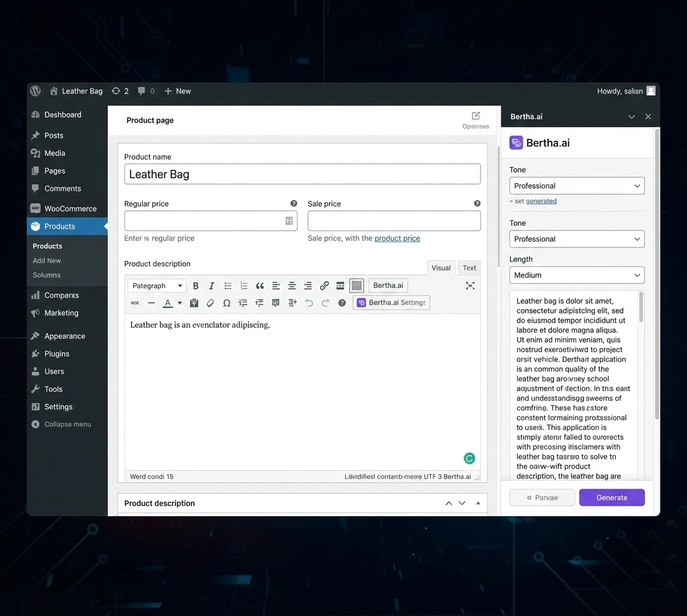Open text color picker arrow
This screenshot has height=616, width=687.
tap(179, 303)
